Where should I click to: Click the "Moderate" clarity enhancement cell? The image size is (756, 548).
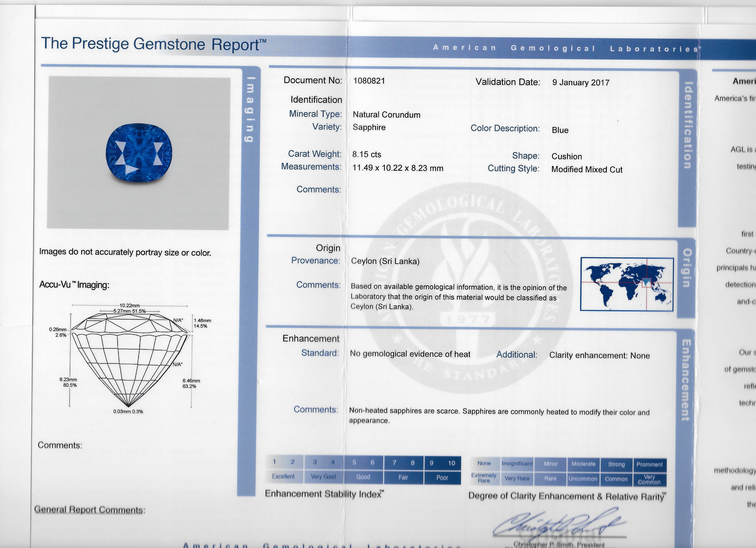tap(583, 464)
